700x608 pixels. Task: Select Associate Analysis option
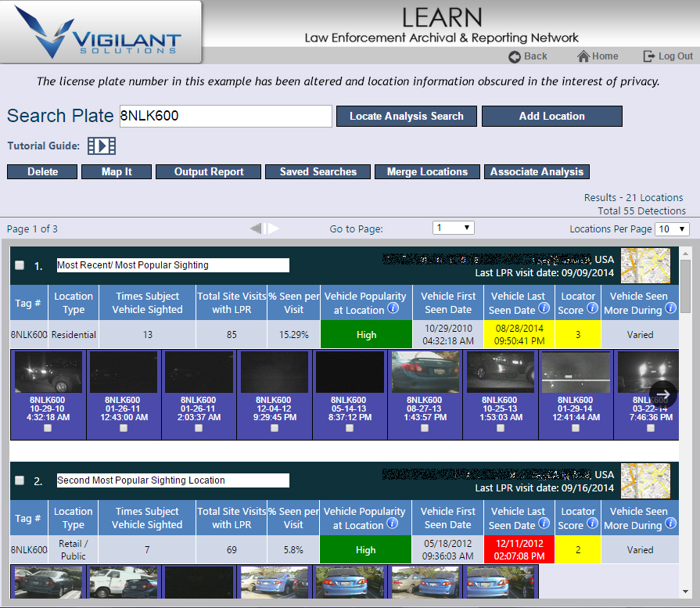click(x=537, y=172)
